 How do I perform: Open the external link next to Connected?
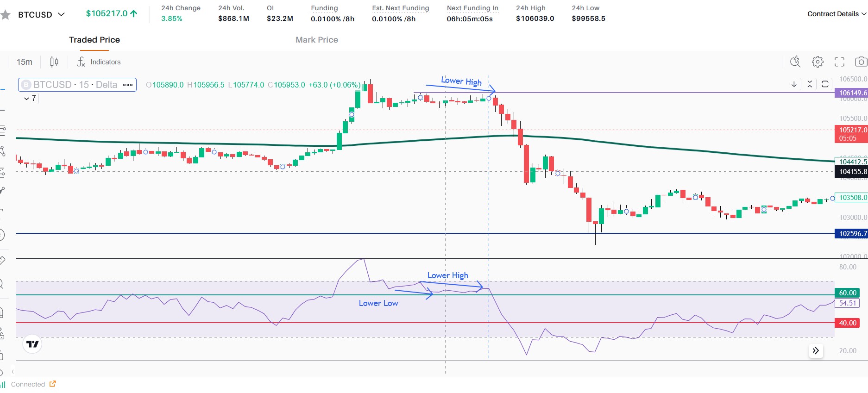tap(53, 384)
